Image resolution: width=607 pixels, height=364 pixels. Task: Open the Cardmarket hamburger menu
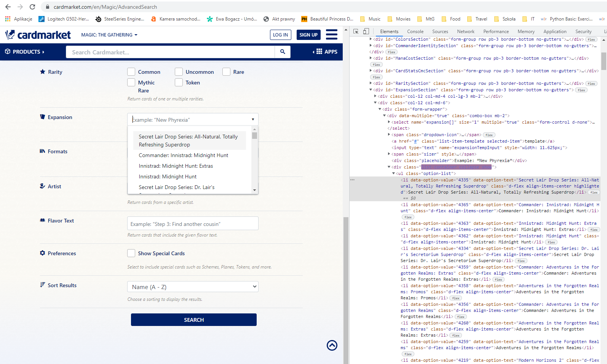click(332, 35)
